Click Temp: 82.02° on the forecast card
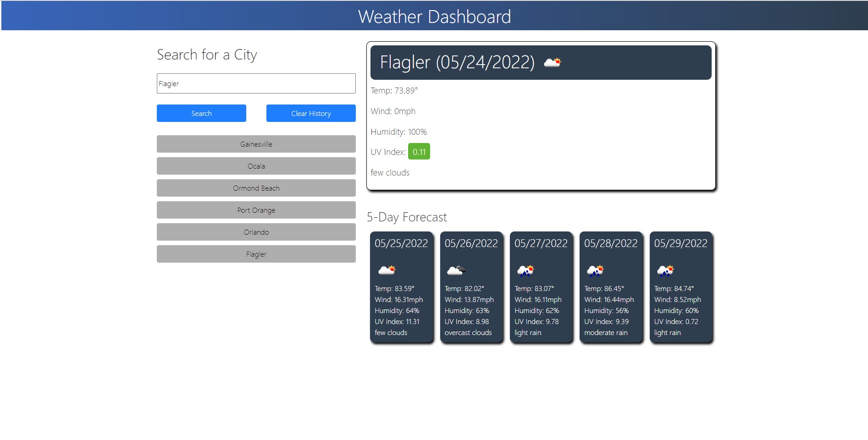This screenshot has width=868, height=440. 464,289
